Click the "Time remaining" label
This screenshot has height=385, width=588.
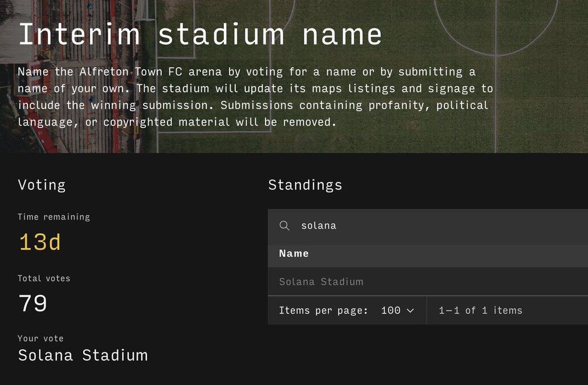54,217
